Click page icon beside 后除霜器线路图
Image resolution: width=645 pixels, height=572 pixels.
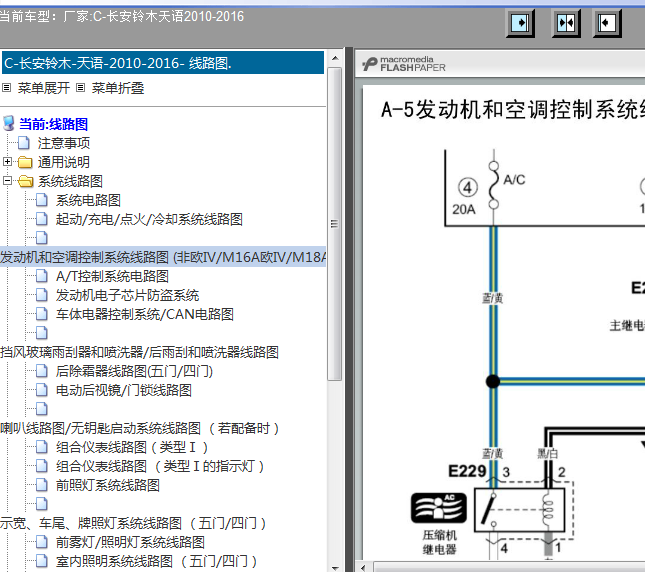(x=42, y=371)
